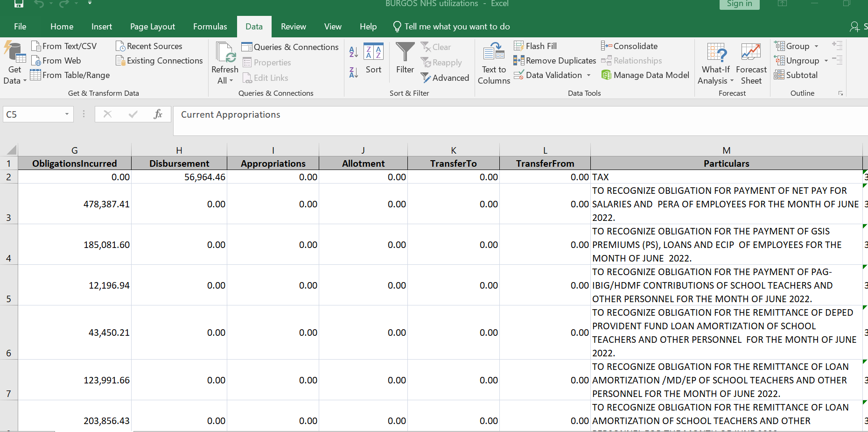Switch to the Home tab
868x432 pixels.
[x=62, y=27]
